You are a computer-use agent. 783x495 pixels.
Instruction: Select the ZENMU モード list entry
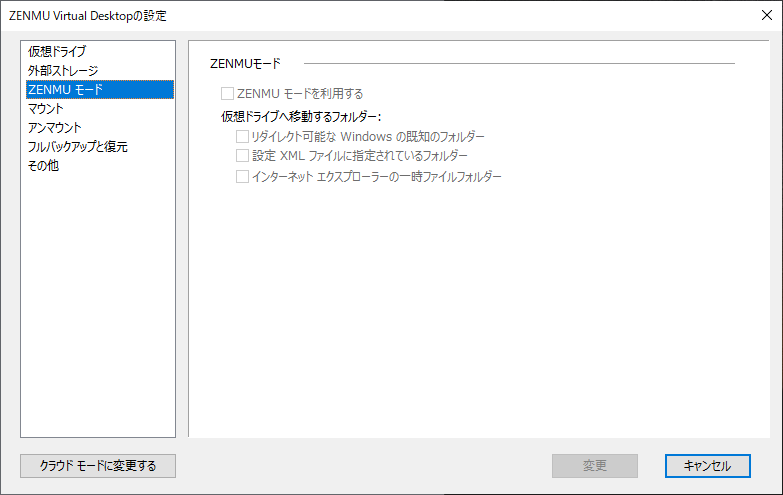[99, 89]
